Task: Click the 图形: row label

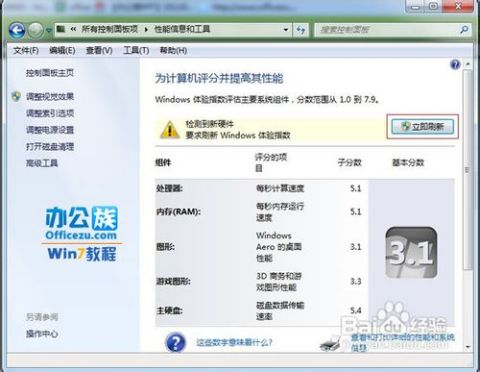Action: click(165, 247)
